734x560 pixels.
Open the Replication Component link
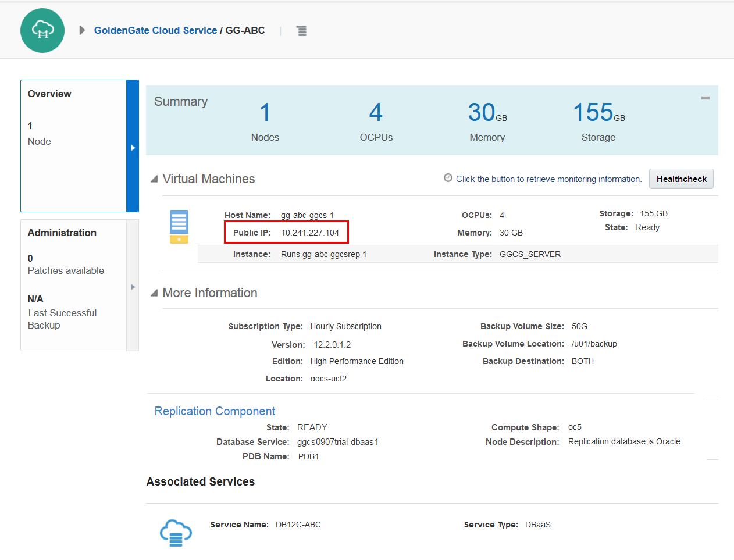(x=215, y=411)
